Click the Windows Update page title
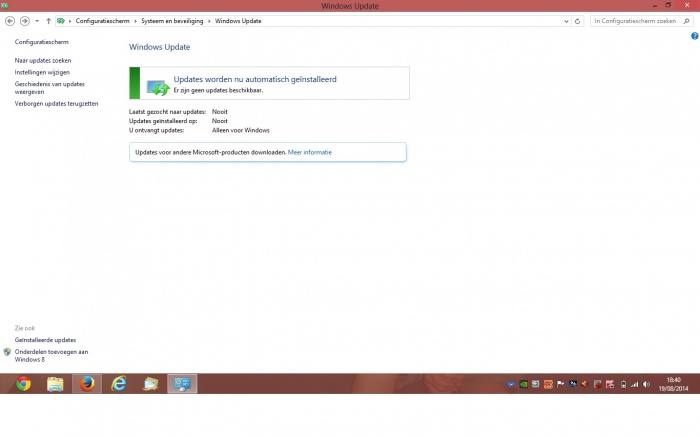The image size is (700, 437). [159, 47]
